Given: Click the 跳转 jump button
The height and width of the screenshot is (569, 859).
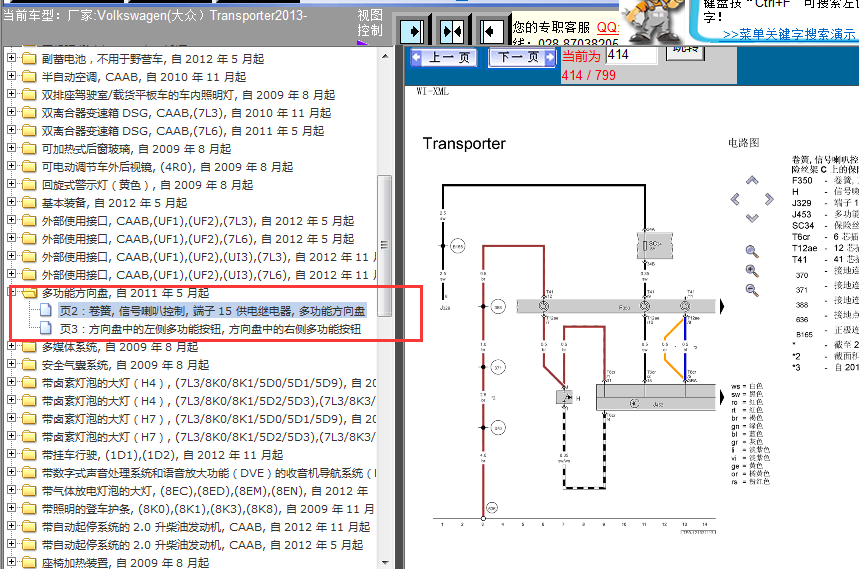Looking at the screenshot, I should pyautogui.click(x=685, y=52).
